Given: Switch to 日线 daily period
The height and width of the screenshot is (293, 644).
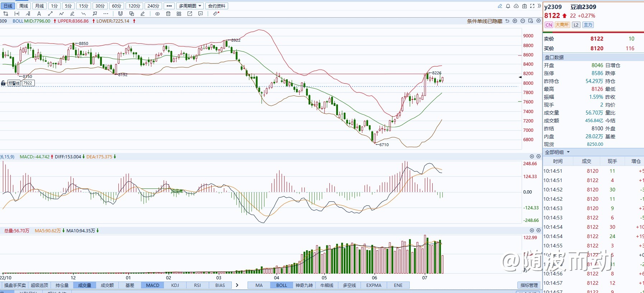Looking at the screenshot, I should point(8,6).
